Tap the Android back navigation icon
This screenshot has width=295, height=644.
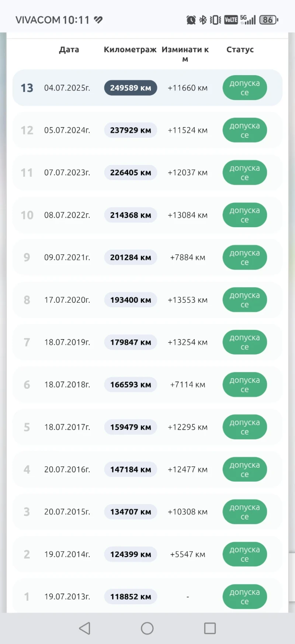85,628
